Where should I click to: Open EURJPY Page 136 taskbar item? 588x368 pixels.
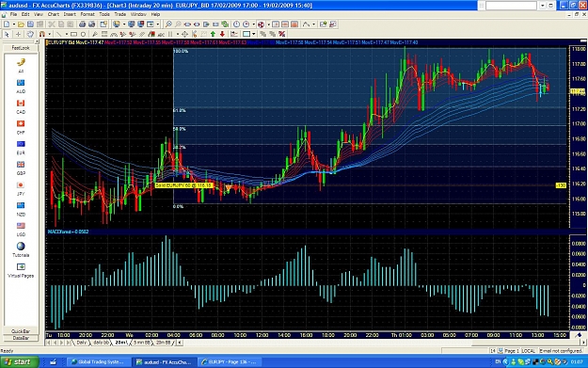(229, 362)
